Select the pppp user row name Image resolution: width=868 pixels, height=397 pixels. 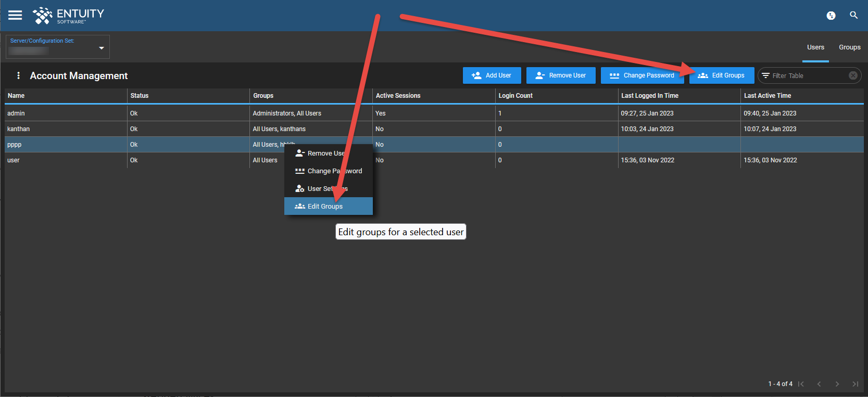pos(15,145)
